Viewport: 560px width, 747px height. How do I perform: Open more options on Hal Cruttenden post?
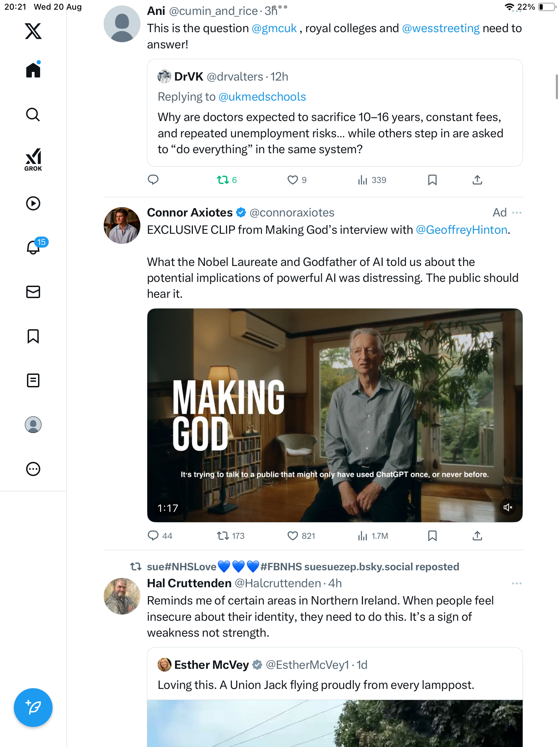click(517, 583)
